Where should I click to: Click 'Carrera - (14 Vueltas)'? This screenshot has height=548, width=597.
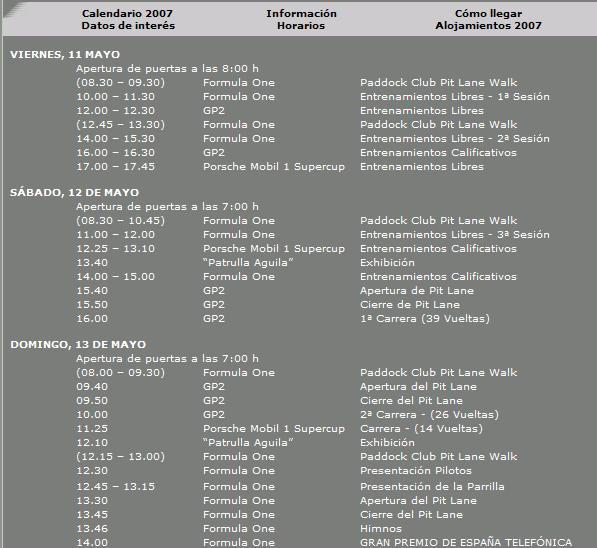point(421,429)
